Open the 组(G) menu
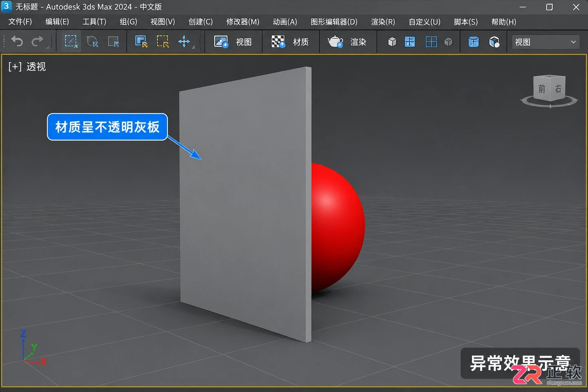 click(128, 22)
